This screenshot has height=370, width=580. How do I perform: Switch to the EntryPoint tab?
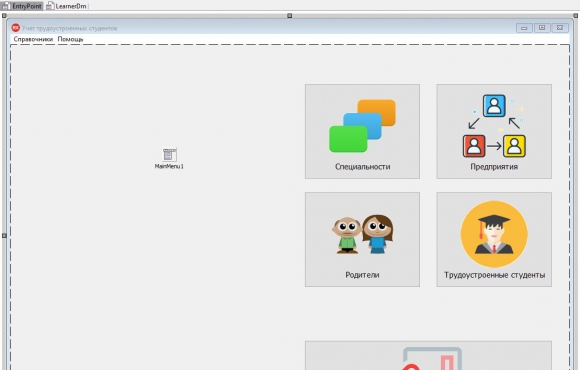pos(22,6)
